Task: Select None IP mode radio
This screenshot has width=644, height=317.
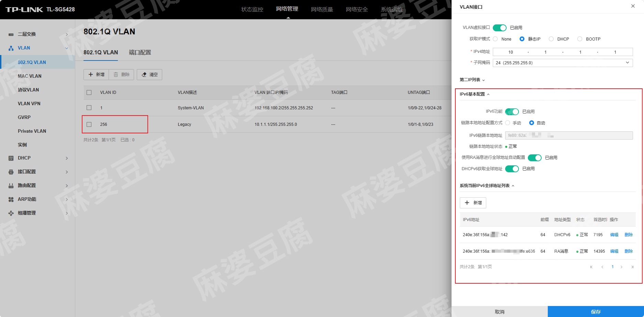Action: pos(495,39)
